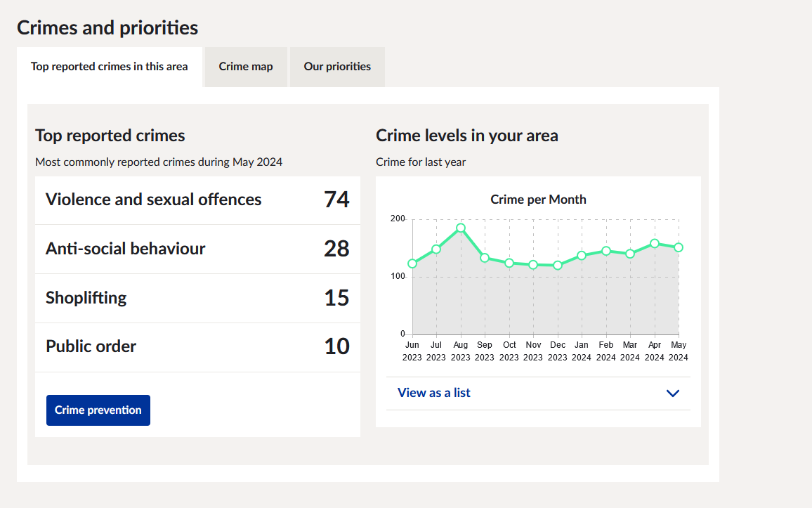
Task: Click the View as a list chevron arrow
Action: [673, 393]
